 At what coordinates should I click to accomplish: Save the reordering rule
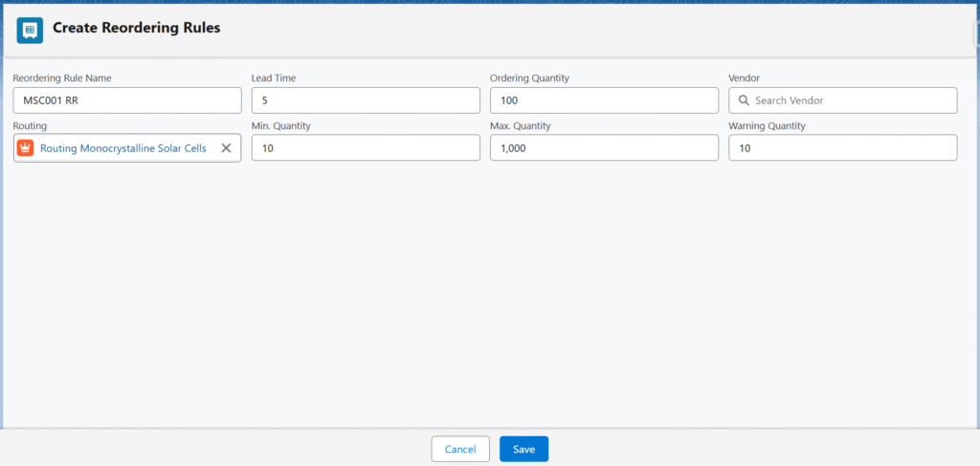(x=523, y=449)
